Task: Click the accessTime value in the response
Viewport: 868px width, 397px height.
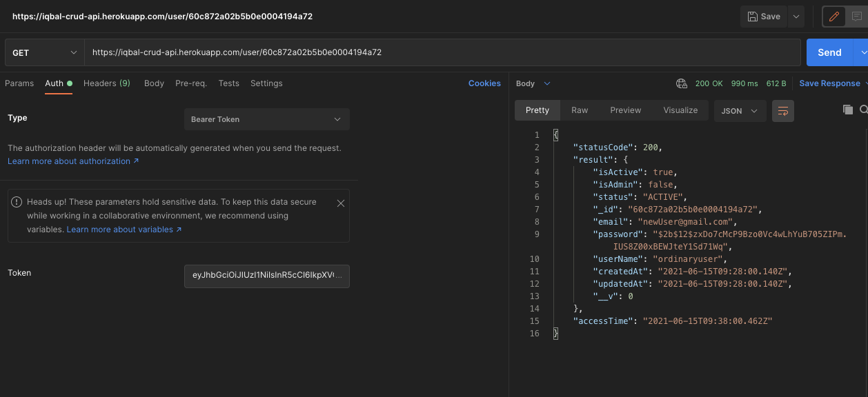Action: coord(707,321)
